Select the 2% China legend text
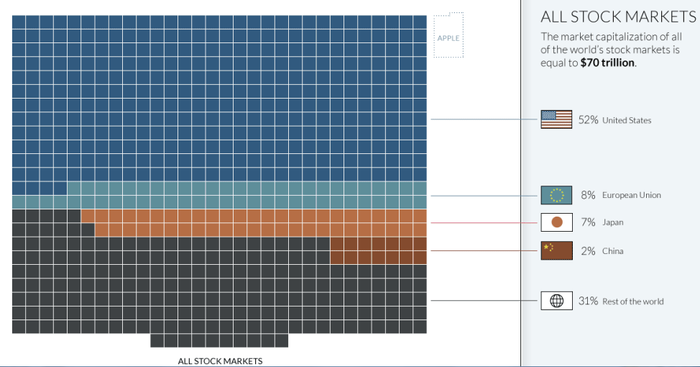Screen dimensions: 700x367 [602, 251]
